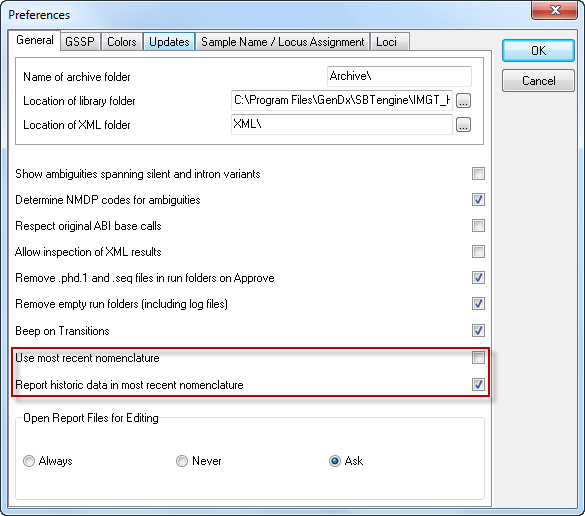Enable Respect original ABI base calls

tap(478, 226)
